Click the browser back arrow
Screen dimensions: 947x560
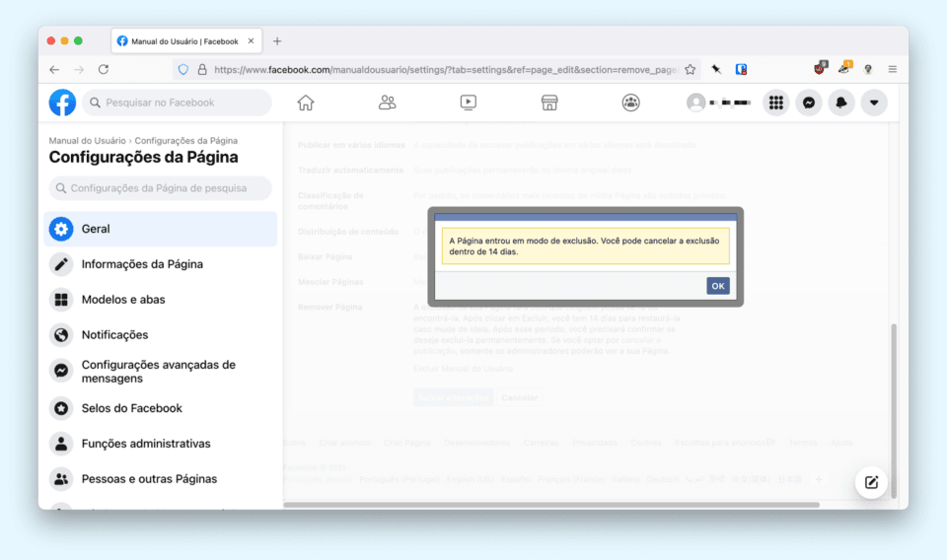54,69
